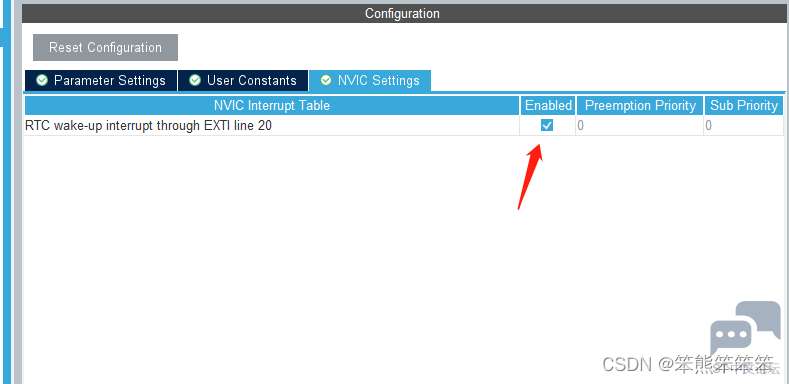Switch to the Parameter Settings tab
The width and height of the screenshot is (789, 384).
pos(101,81)
